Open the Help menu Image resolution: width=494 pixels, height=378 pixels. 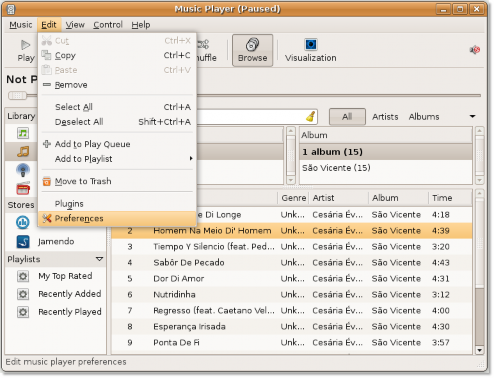click(141, 25)
